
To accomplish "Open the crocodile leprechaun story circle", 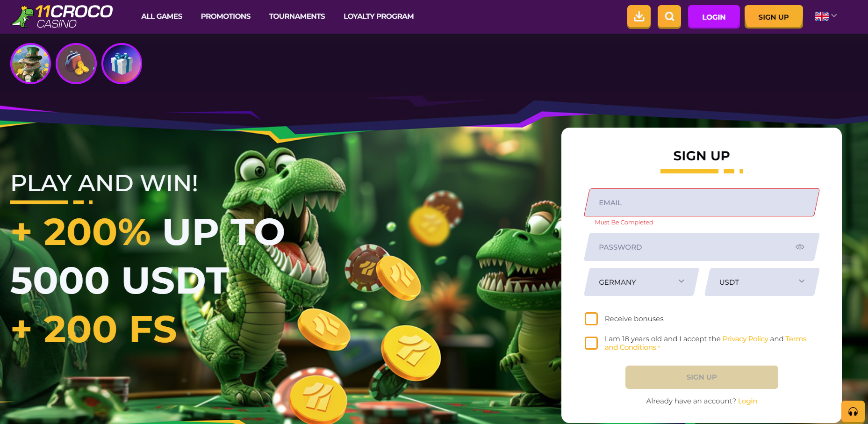I will (x=31, y=64).
